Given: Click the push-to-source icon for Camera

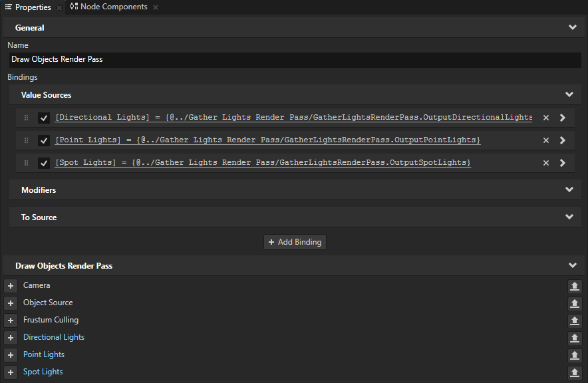Looking at the screenshot, I should click(x=575, y=286).
